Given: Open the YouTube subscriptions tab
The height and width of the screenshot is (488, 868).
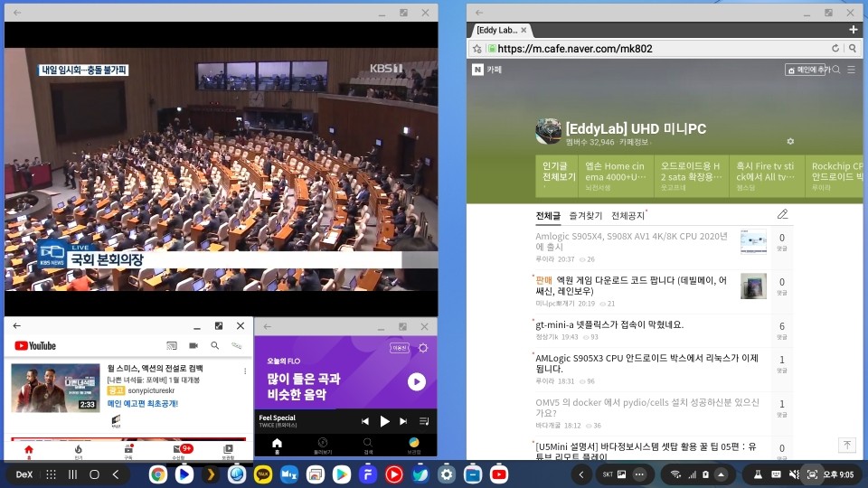Looking at the screenshot, I should (x=128, y=451).
